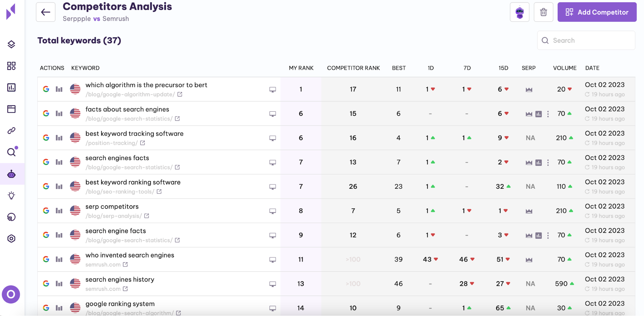
Task: Click keyword 'google ranking system'
Action: 120,304
